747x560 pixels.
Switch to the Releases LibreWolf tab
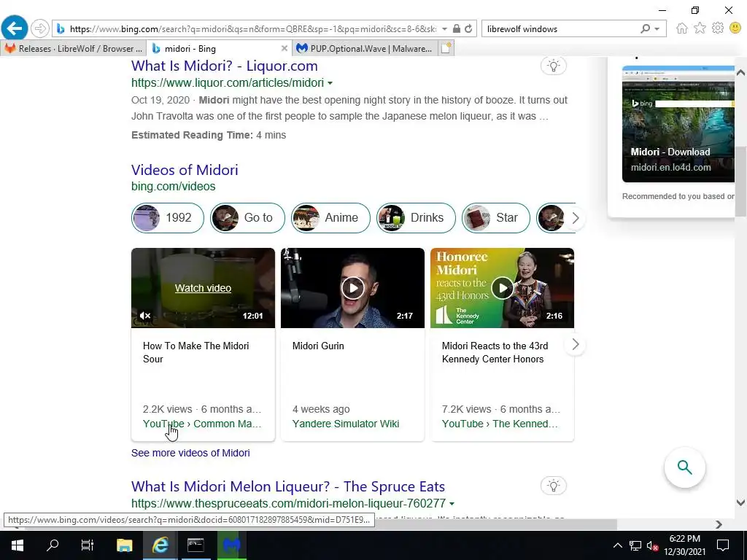pos(74,49)
